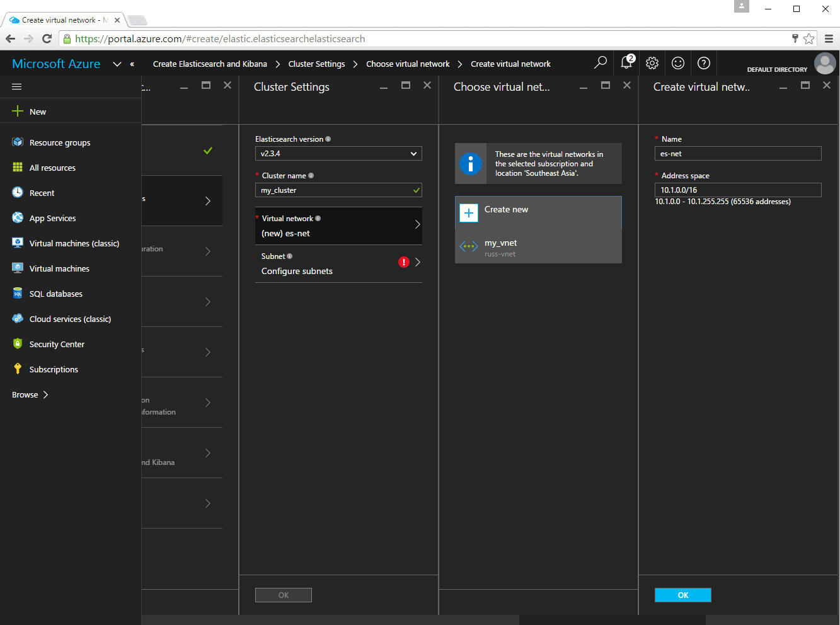
Task: Click the Microsoft Azure logo link
Action: [x=56, y=64]
